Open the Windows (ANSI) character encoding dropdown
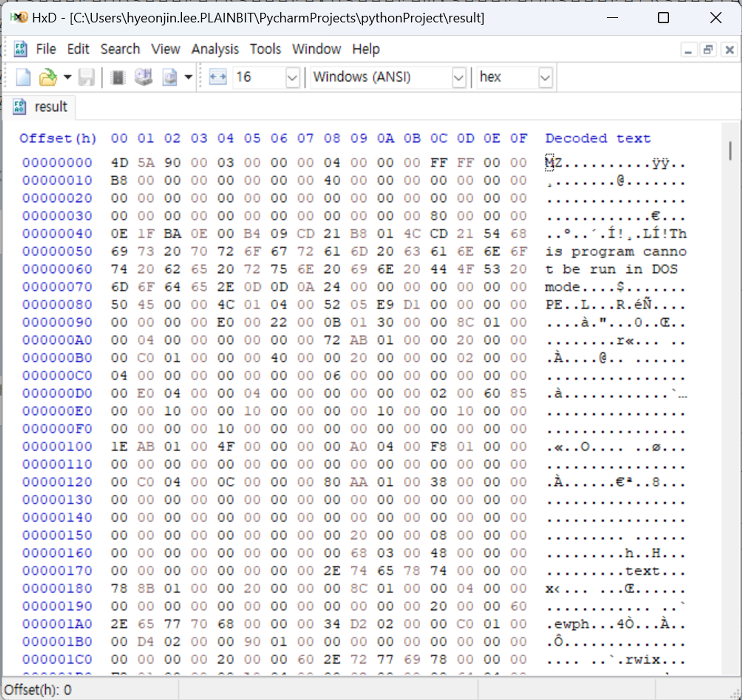The height and width of the screenshot is (700, 742). (458, 77)
